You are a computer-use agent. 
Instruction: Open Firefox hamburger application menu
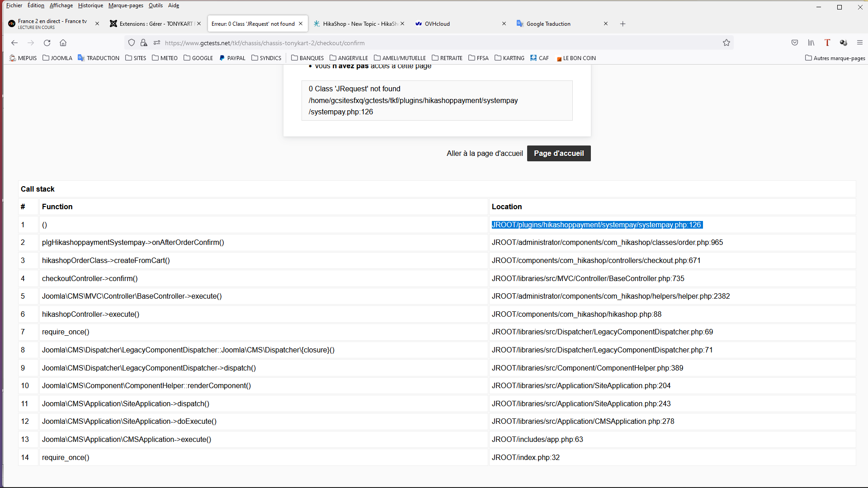click(860, 43)
